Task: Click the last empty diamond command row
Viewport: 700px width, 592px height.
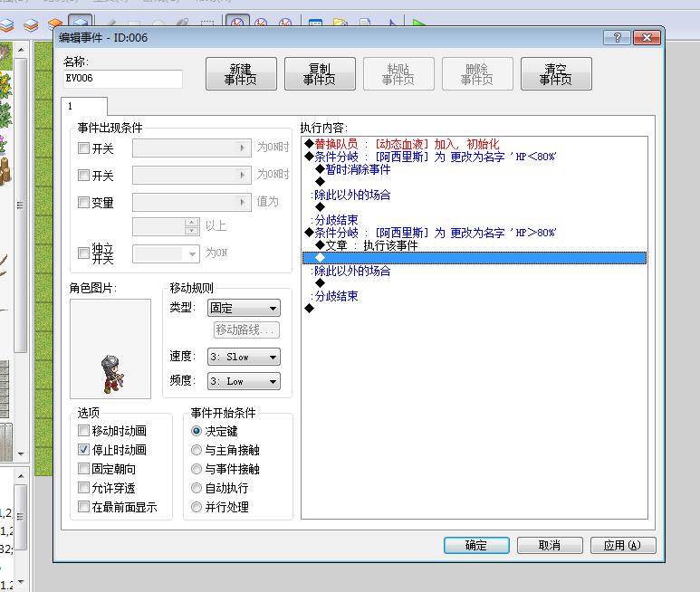Action: click(x=475, y=309)
